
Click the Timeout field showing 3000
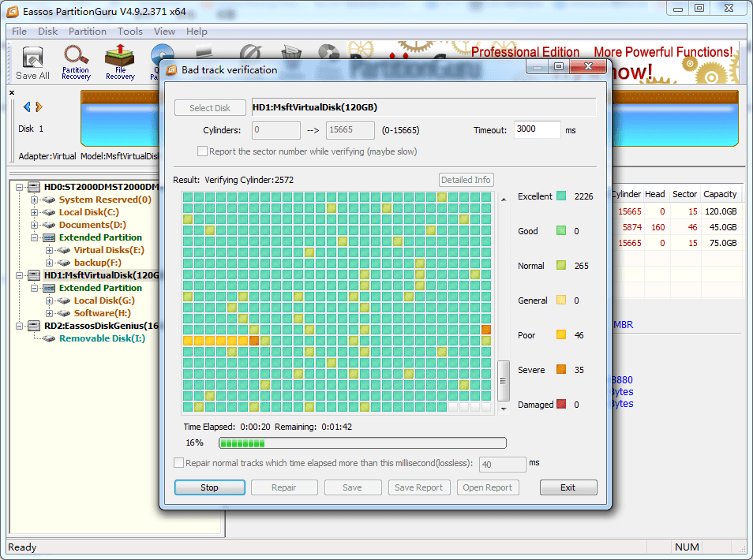coord(537,129)
